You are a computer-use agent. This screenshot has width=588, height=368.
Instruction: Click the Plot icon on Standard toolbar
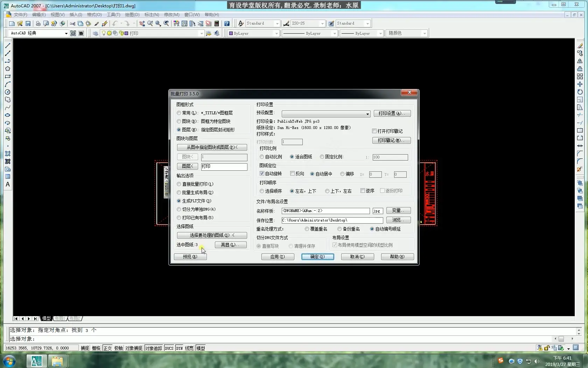point(38,24)
